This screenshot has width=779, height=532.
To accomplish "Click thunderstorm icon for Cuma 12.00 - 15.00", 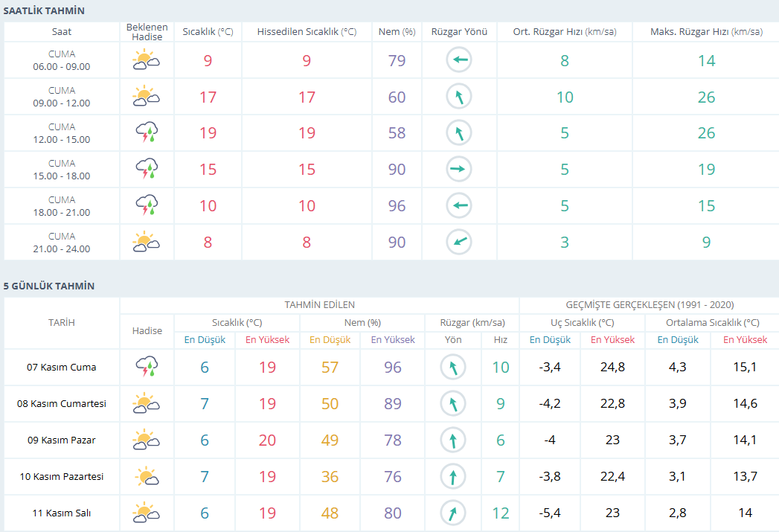I will pyautogui.click(x=147, y=132).
